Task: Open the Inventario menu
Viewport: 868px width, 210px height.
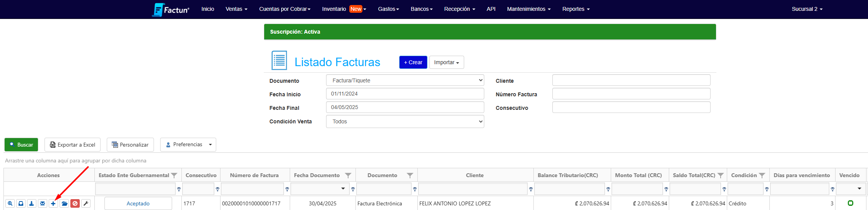Action: point(344,9)
